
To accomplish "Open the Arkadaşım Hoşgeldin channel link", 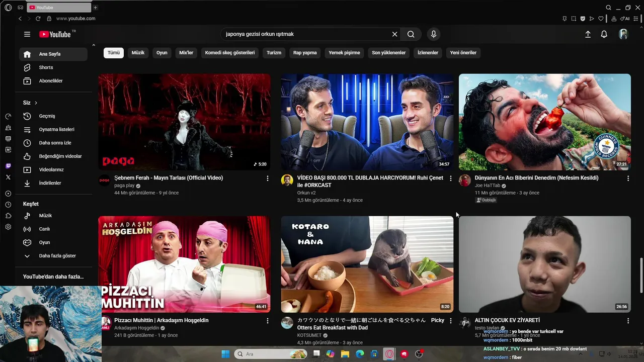I will click(x=137, y=328).
